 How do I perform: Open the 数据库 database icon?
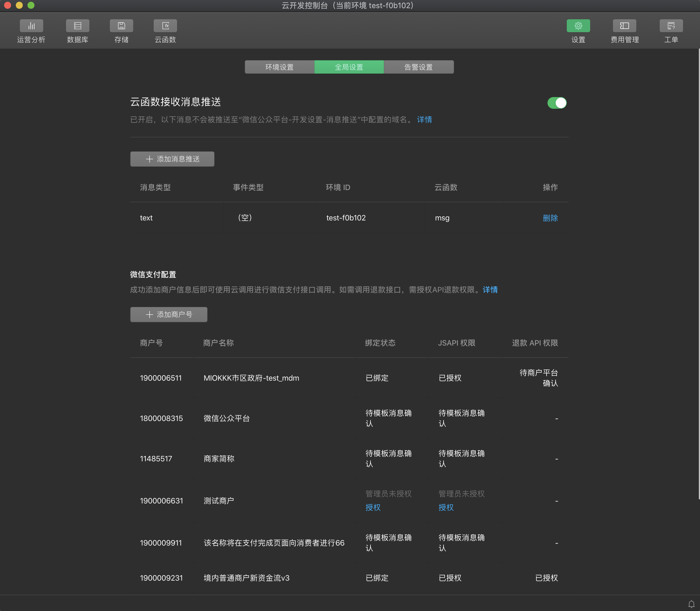pos(78,26)
